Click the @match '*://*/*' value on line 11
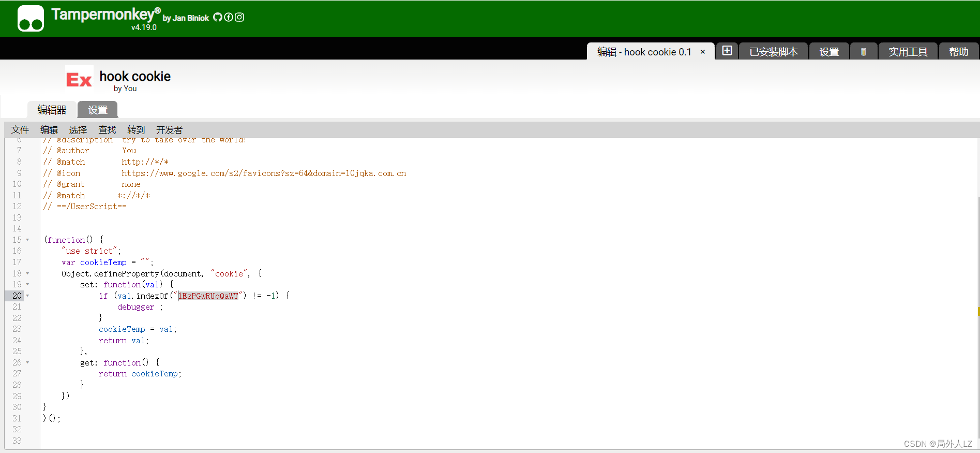 click(133, 196)
